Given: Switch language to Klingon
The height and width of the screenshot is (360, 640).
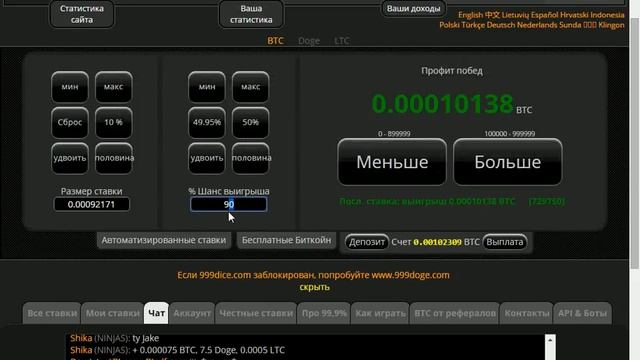Looking at the screenshot, I should (611, 25).
